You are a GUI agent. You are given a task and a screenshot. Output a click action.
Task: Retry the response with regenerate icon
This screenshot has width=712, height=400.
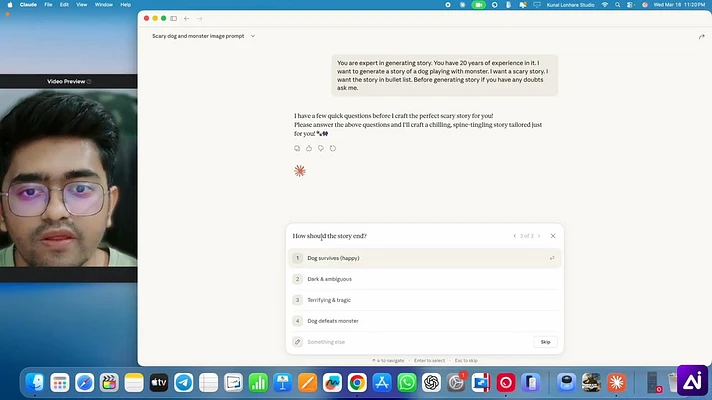[333, 148]
